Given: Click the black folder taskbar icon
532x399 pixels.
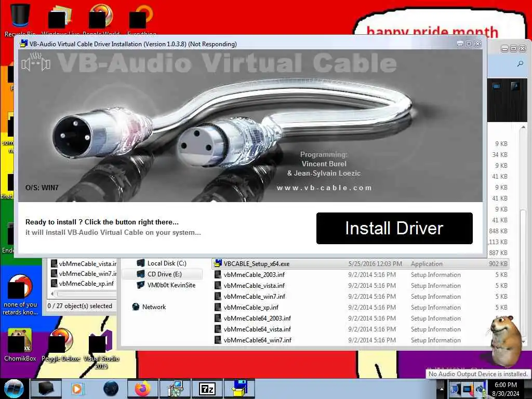Looking at the screenshot, I should tap(46, 389).
